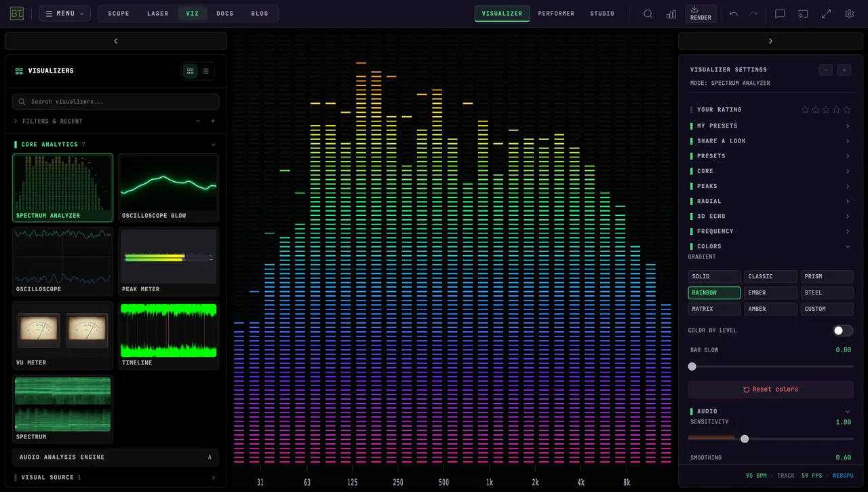Click the Sensitivity slider handle

[x=745, y=439]
